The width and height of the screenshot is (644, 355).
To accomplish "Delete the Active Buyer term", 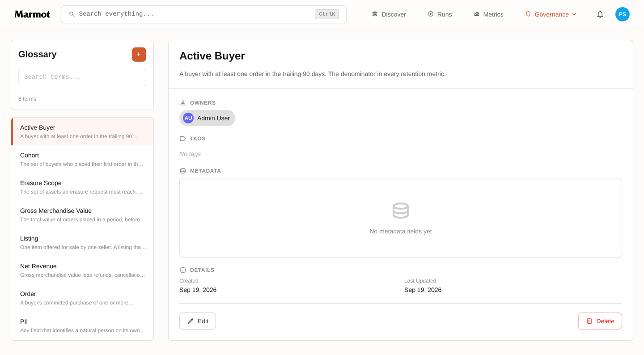I will coord(600,321).
